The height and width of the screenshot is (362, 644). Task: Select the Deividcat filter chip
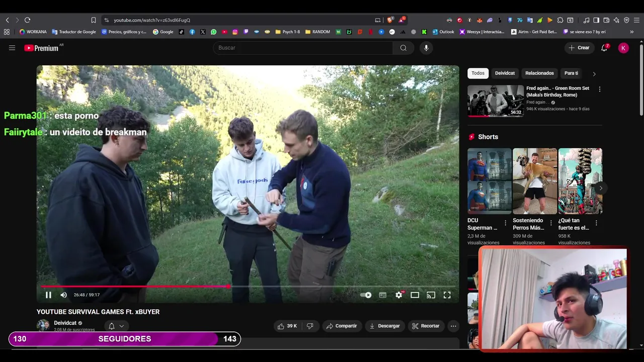pos(505,73)
